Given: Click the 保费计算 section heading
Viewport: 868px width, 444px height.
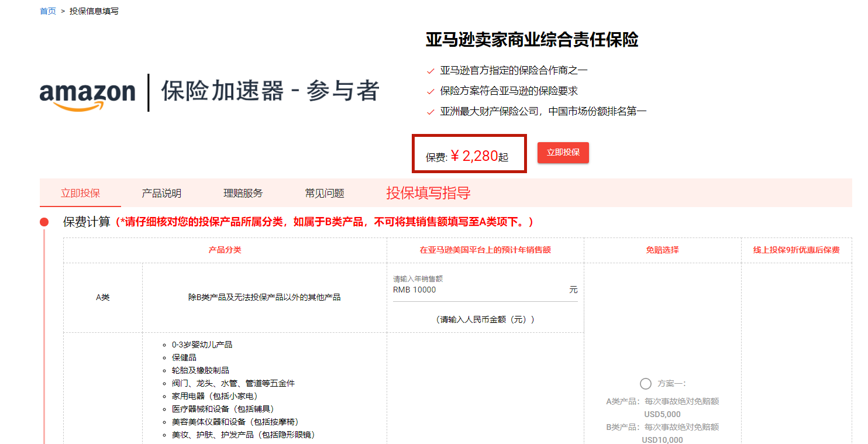Looking at the screenshot, I should (x=87, y=222).
